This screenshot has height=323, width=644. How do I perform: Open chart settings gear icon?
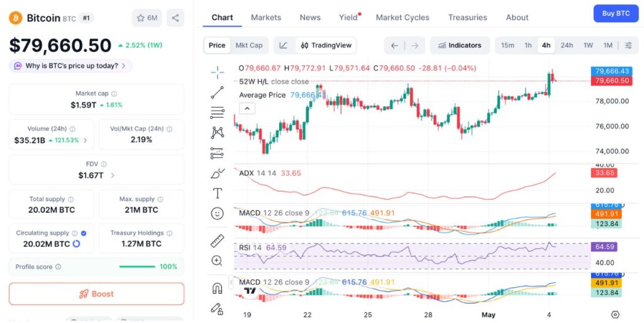[x=615, y=315]
